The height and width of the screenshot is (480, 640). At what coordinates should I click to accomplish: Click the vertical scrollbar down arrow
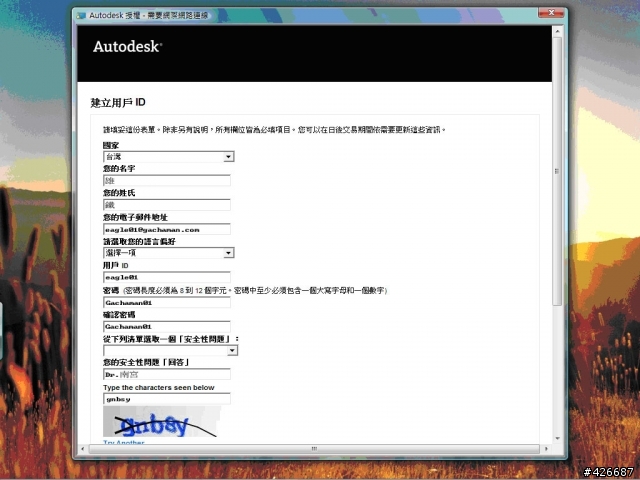(x=557, y=438)
